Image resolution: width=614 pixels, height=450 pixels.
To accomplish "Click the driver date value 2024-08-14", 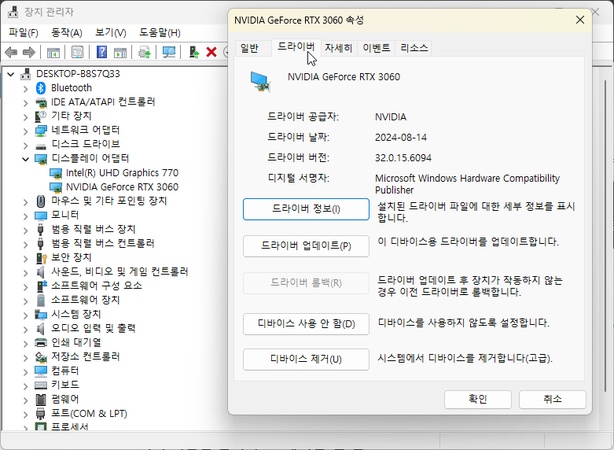I will (x=401, y=137).
